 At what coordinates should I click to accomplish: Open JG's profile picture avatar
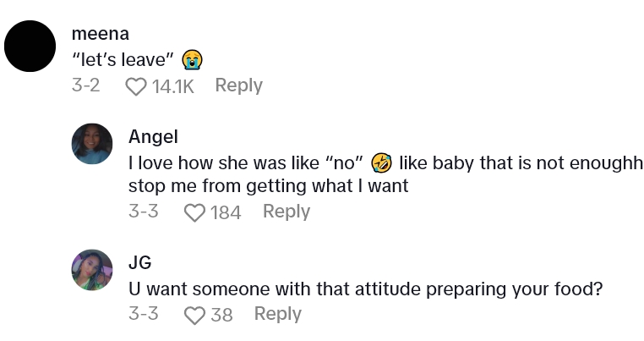pos(92,270)
